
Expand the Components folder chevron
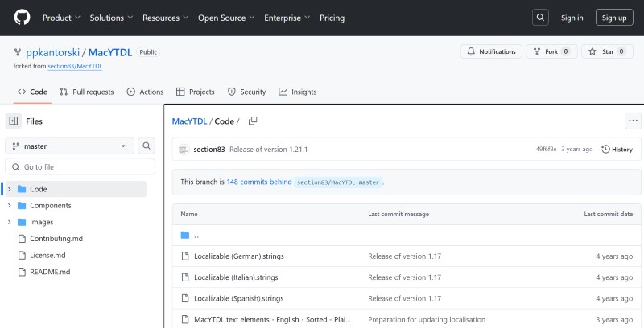[10, 206]
